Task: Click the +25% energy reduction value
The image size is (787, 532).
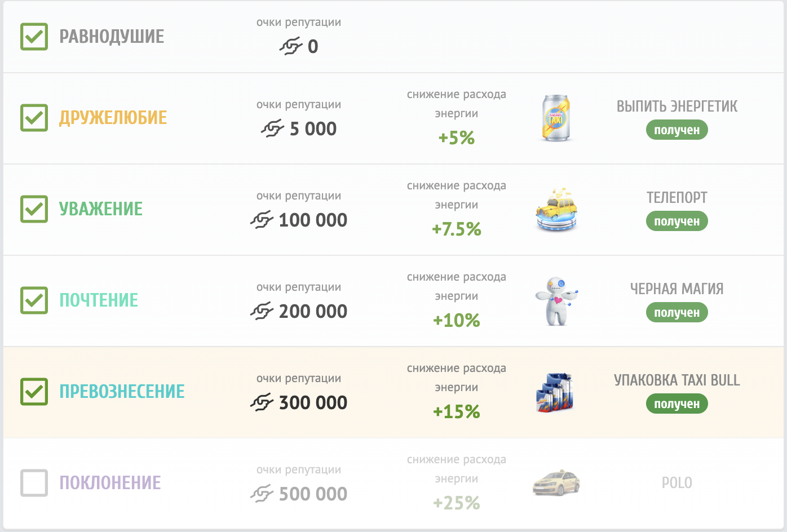Action: pos(457,503)
